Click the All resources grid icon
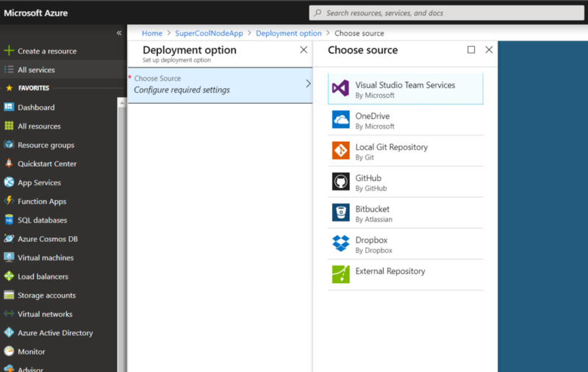Image resolution: width=588 pixels, height=372 pixels. coord(9,126)
